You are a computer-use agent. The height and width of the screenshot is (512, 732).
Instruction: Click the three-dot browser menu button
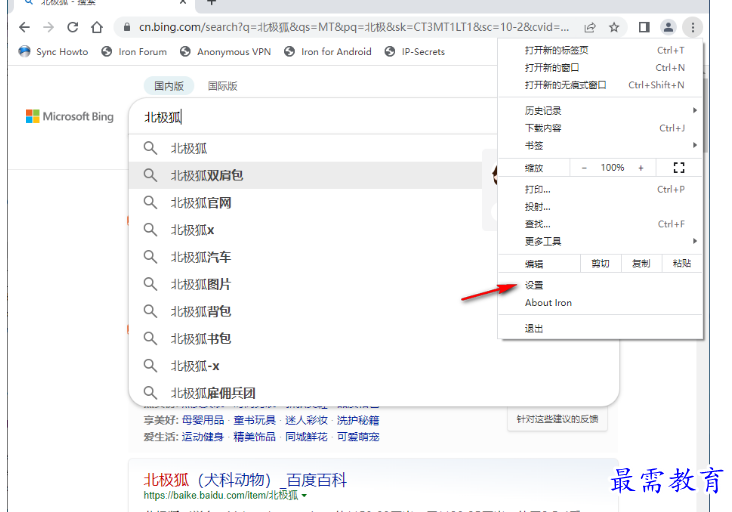[693, 28]
